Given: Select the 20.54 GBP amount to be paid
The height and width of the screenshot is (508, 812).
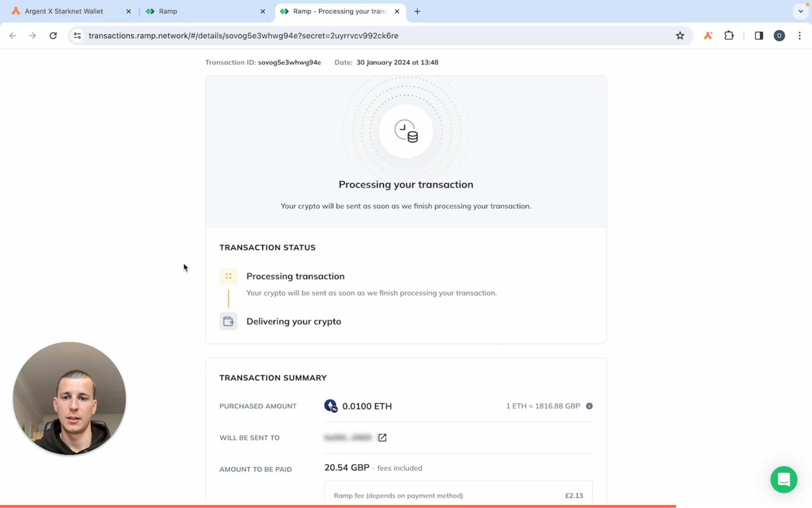Looking at the screenshot, I should [x=346, y=468].
